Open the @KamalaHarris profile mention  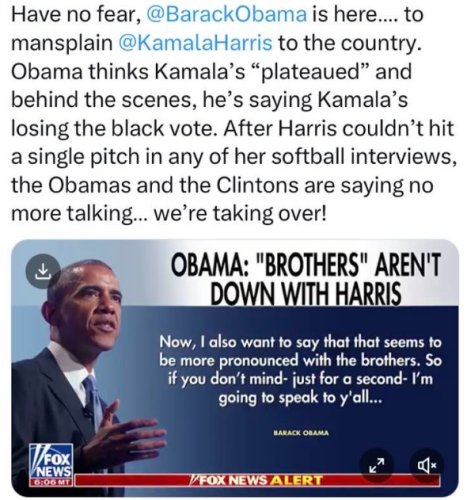click(195, 43)
